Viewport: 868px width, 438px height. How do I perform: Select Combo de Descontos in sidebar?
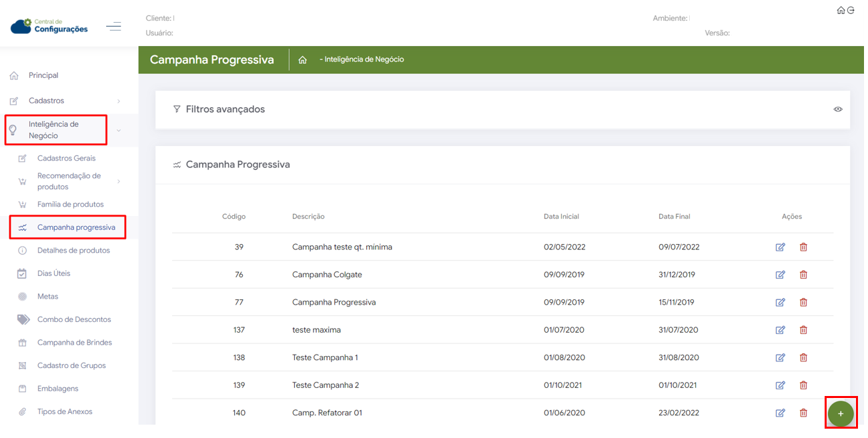pyautogui.click(x=74, y=319)
